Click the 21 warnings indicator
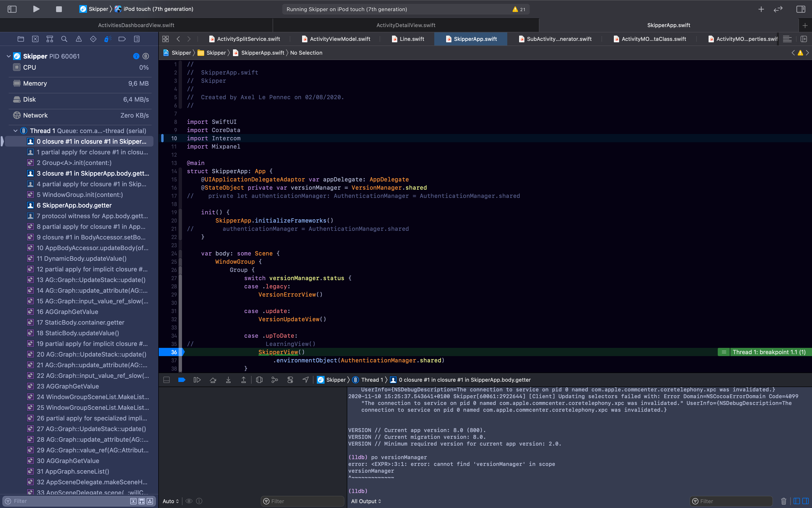 point(519,9)
